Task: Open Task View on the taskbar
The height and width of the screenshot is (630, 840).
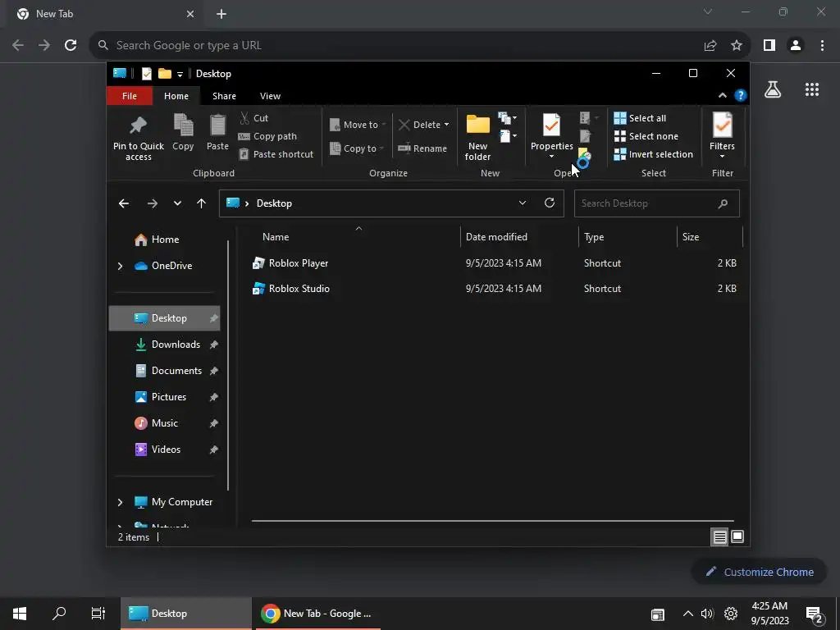Action: click(x=98, y=614)
